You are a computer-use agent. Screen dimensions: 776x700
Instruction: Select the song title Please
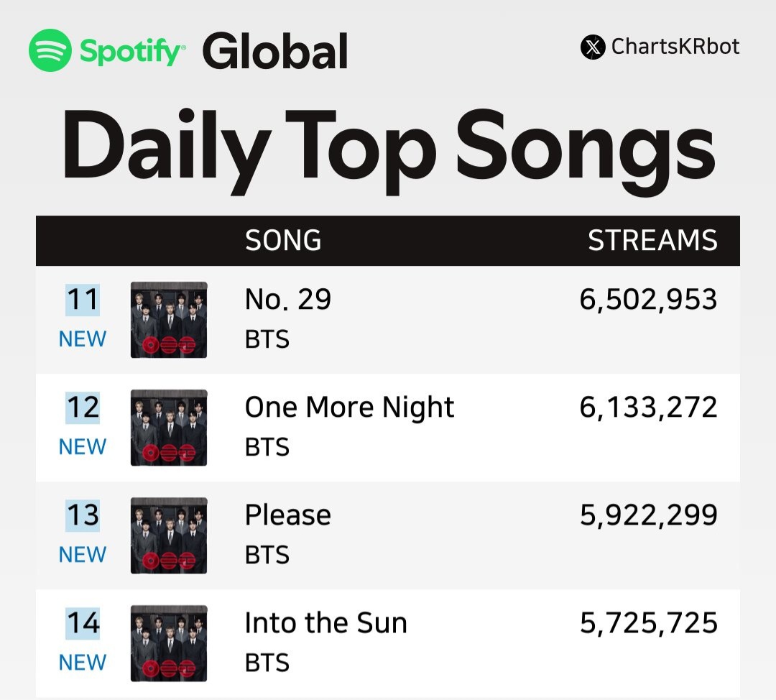pos(288,515)
